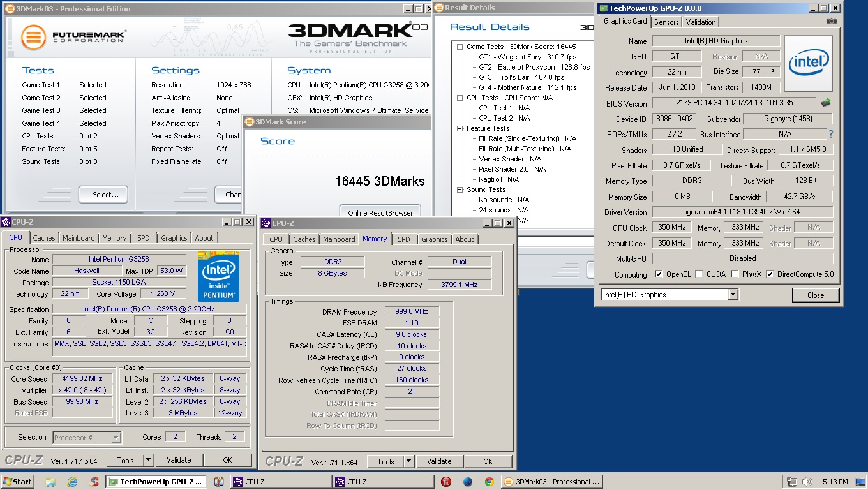Click Tools button in left CPU-Z
868x490 pixels.
point(125,460)
